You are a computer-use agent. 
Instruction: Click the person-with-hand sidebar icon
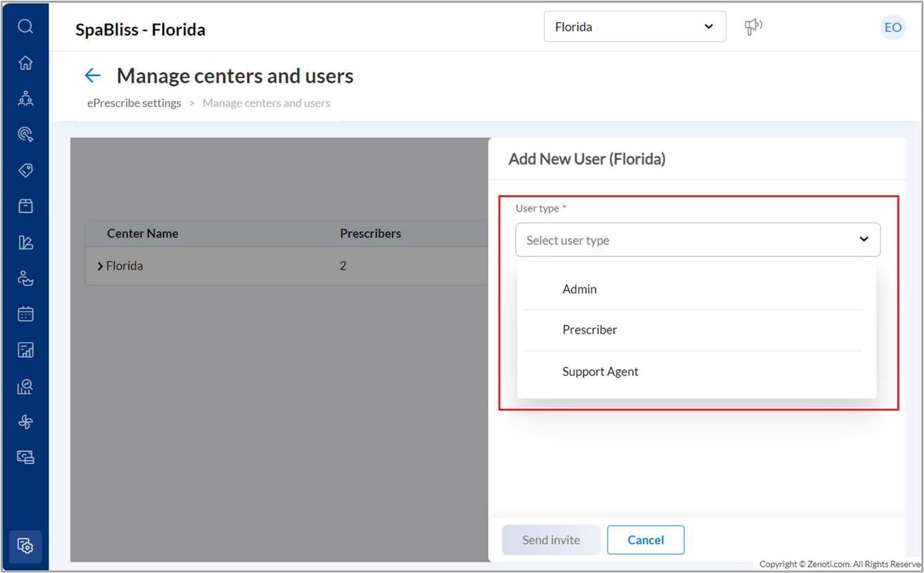[x=25, y=278]
